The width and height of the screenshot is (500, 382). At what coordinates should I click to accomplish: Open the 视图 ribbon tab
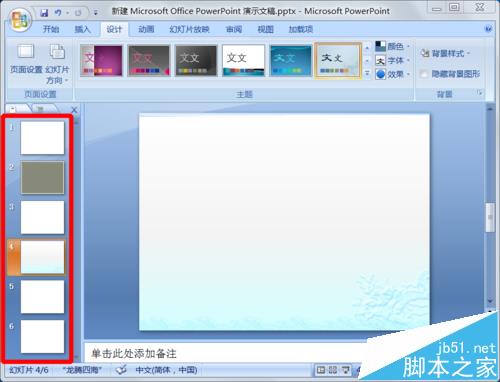click(265, 29)
